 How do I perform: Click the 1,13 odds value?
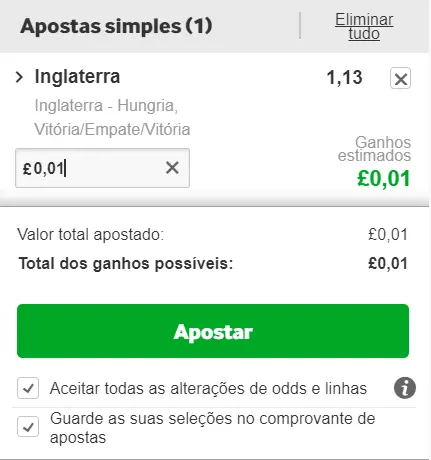pos(344,78)
